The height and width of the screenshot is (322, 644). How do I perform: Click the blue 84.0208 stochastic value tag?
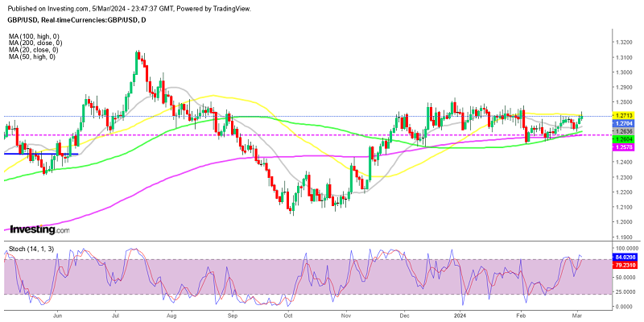[x=625, y=256]
